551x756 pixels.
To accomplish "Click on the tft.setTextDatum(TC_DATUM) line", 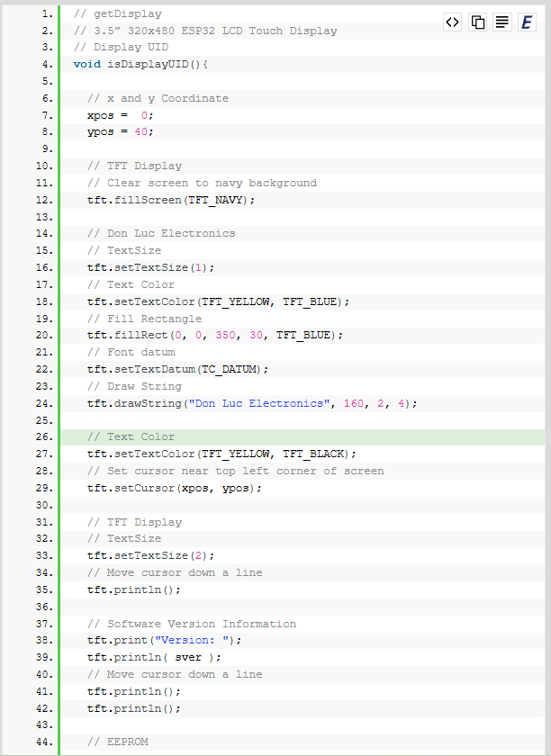I will coord(178,369).
